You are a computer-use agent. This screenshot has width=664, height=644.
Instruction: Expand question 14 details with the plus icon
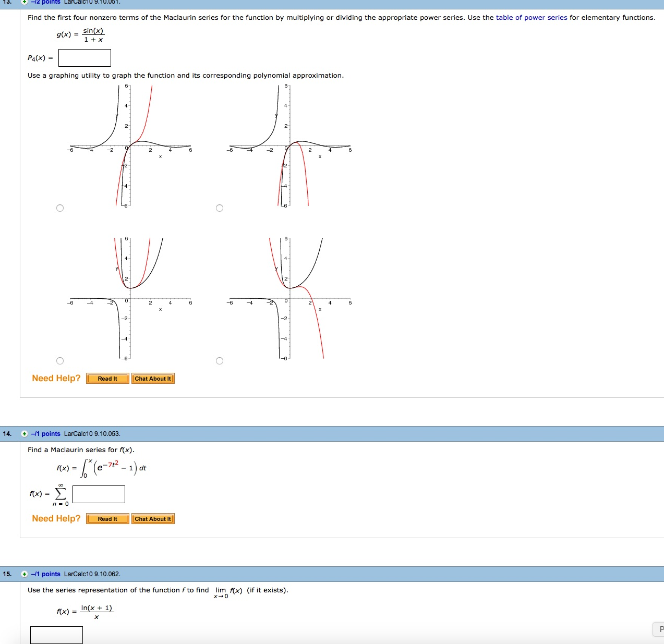(25, 433)
